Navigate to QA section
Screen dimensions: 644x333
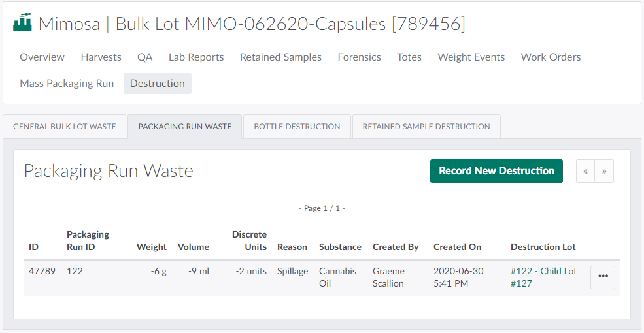point(144,57)
